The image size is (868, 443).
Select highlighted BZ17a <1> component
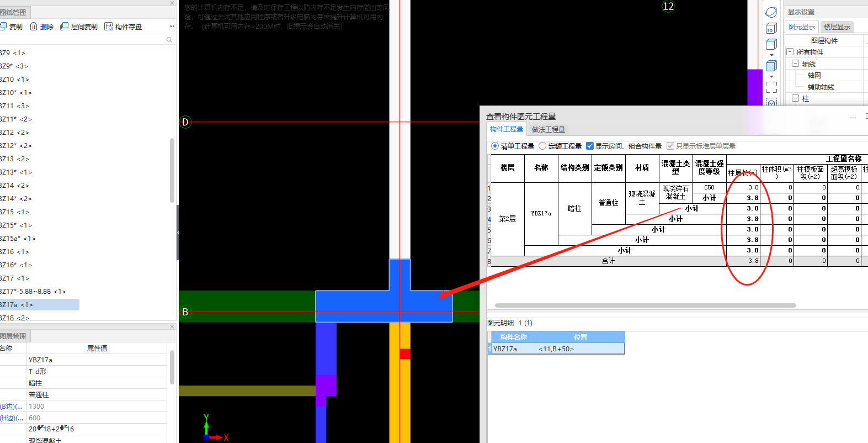coord(40,304)
